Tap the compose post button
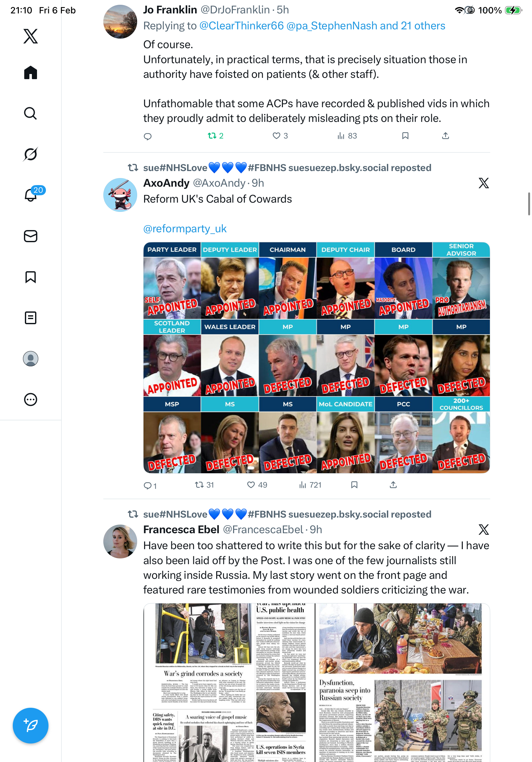The width and height of the screenshot is (532, 762). [31, 725]
